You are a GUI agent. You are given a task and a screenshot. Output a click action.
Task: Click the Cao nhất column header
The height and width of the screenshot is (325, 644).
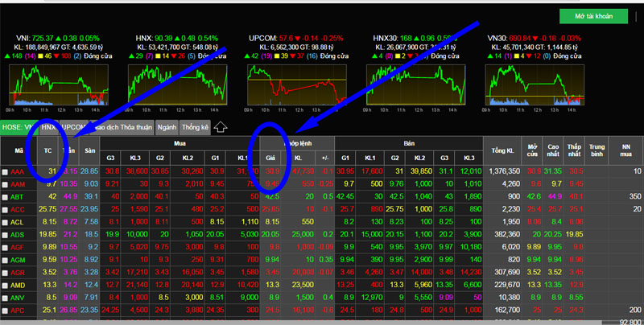(553, 150)
